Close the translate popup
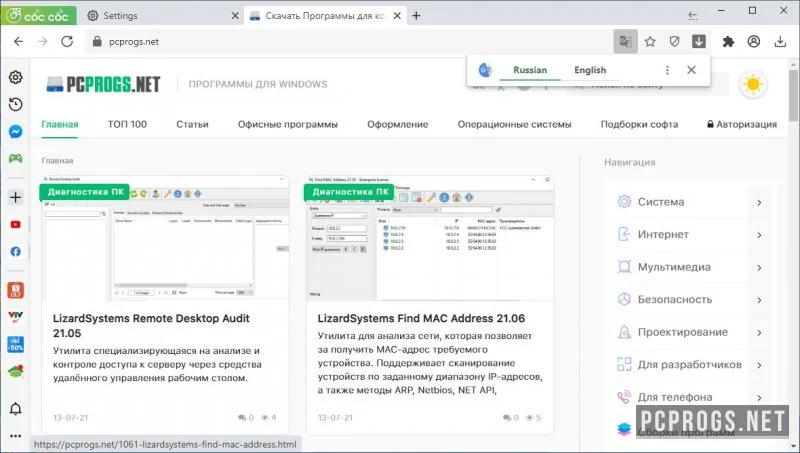 tap(691, 70)
